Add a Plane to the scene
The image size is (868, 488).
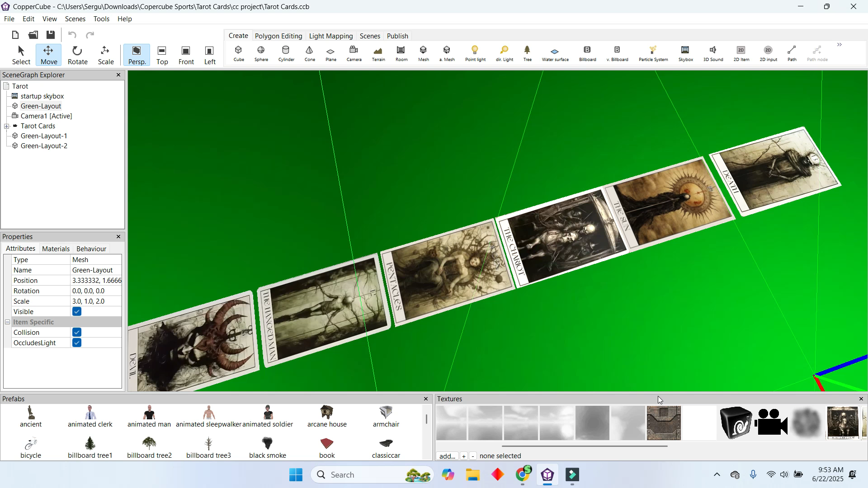331,54
